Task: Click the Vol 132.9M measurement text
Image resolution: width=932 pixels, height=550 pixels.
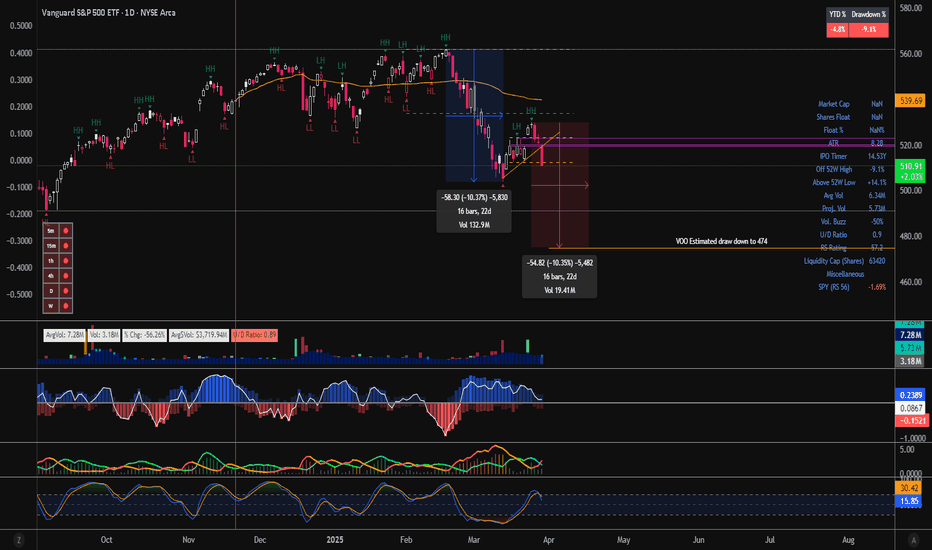Action: [x=474, y=225]
